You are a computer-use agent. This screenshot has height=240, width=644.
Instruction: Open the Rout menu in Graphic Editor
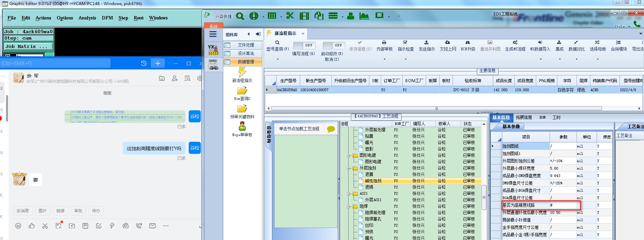pos(139,18)
